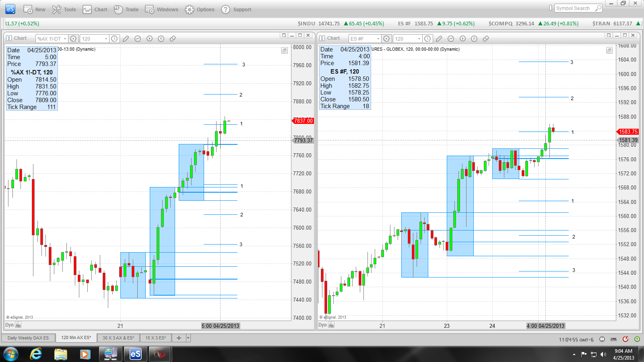Click the volume speaker tray icon
The width and height of the screenshot is (644, 362).
[603, 354]
